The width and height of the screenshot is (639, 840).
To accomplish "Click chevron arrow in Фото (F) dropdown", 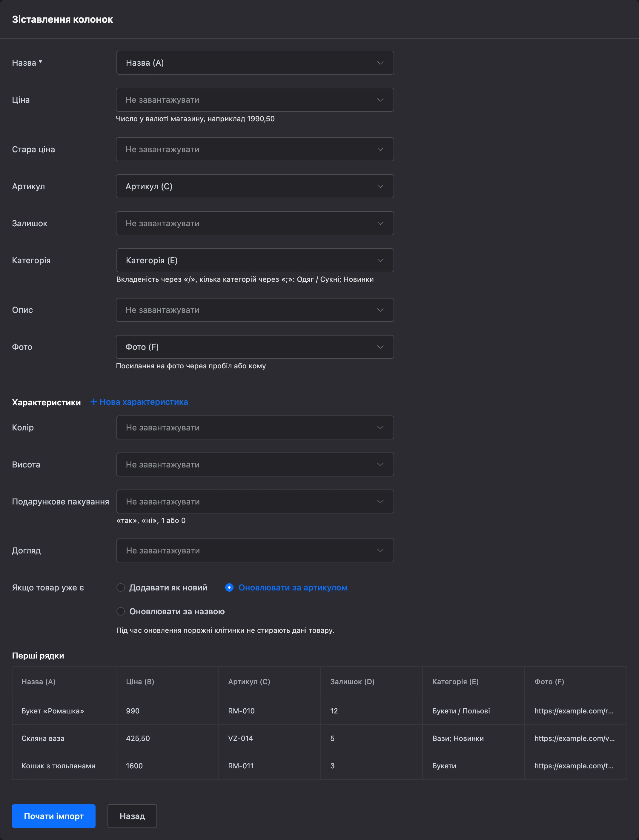I will [380, 347].
